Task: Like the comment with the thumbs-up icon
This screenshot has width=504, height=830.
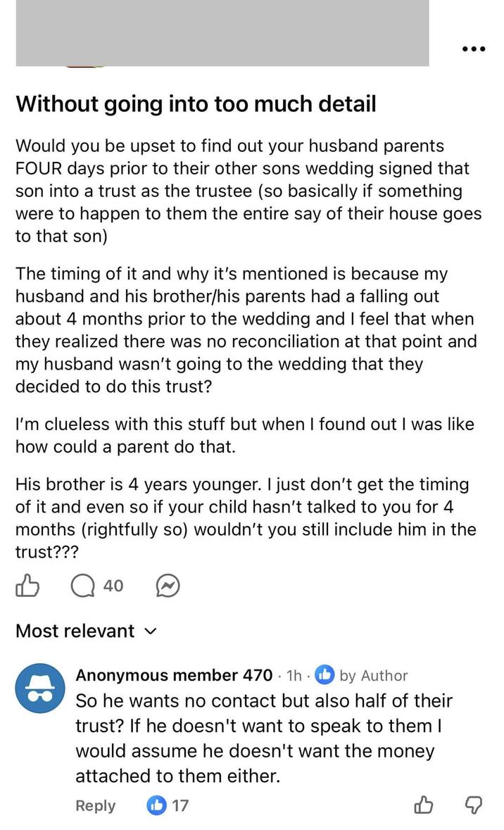Action: 424,805
